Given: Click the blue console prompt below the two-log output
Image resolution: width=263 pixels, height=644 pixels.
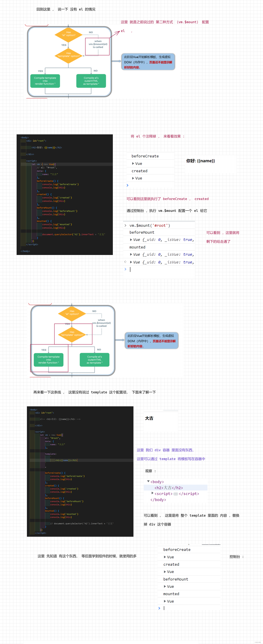Looking at the screenshot, I should point(127,185).
